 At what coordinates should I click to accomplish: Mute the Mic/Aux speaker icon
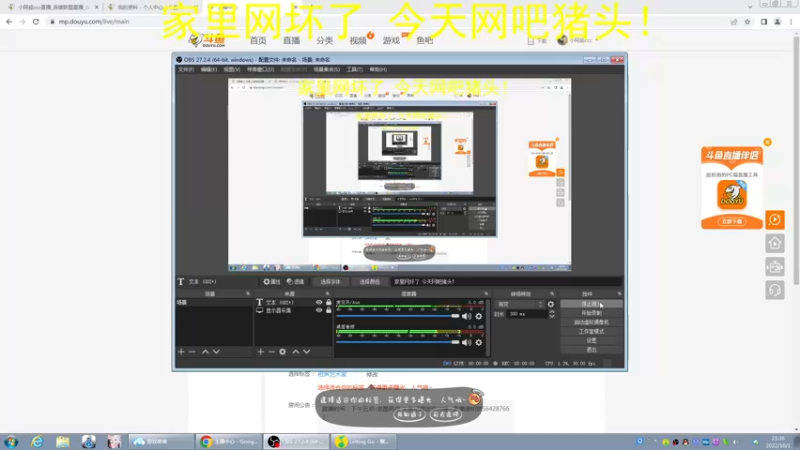[x=466, y=316]
